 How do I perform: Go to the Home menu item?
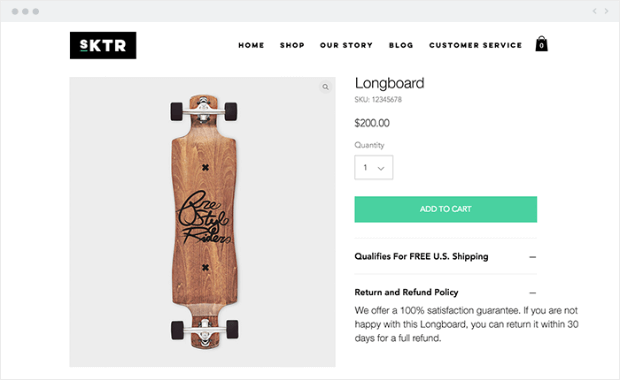pos(251,45)
